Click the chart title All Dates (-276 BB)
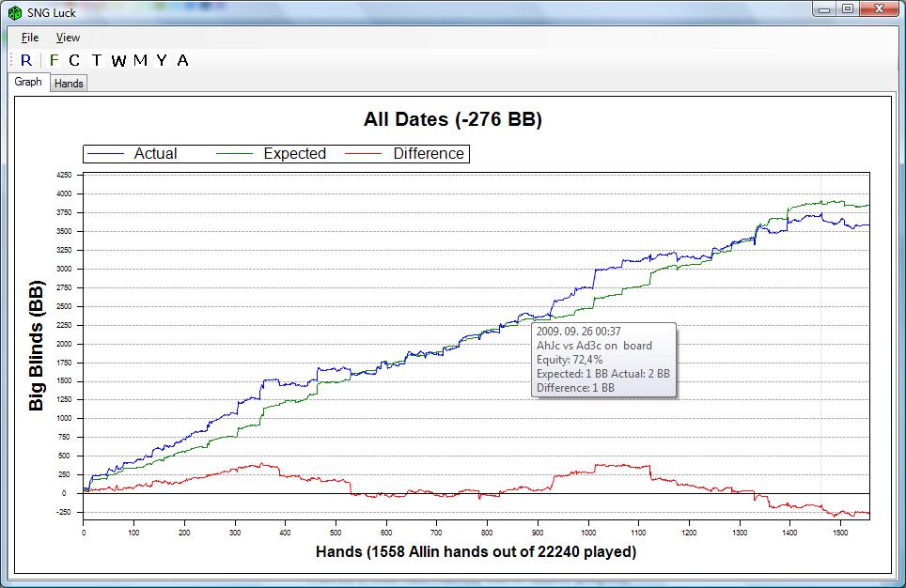Screen dimensions: 906x588 (x=453, y=119)
